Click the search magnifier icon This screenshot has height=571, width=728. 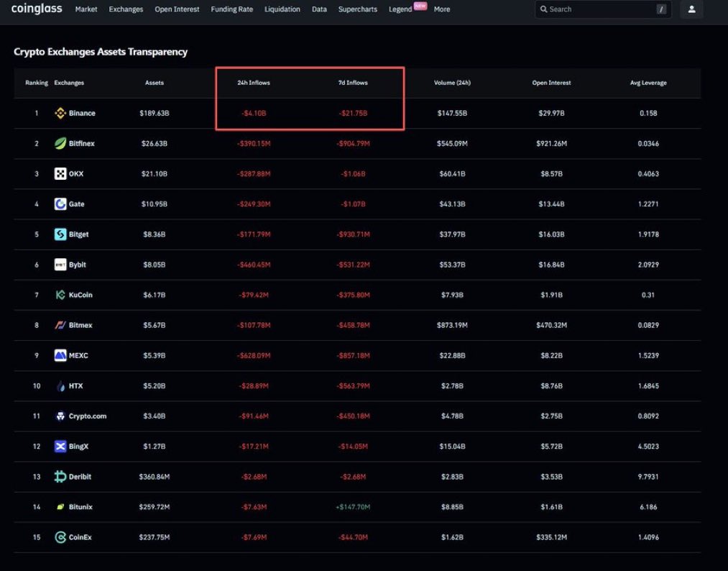coord(543,9)
